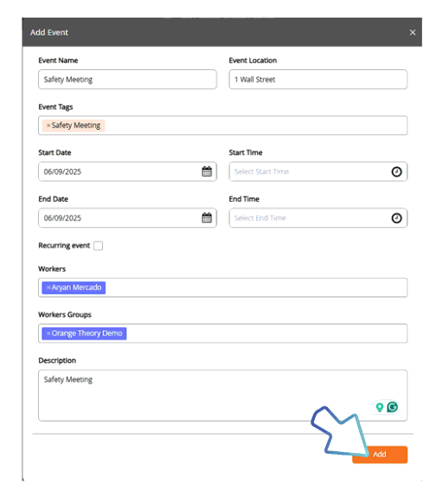Click the Start Time clock icon
The width and height of the screenshot is (436, 504).
396,171
